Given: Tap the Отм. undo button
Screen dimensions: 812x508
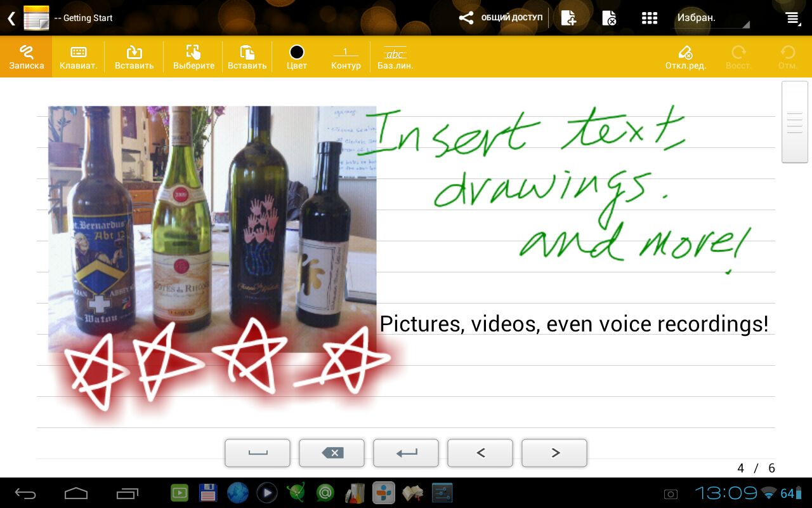Looking at the screenshot, I should coord(787,57).
